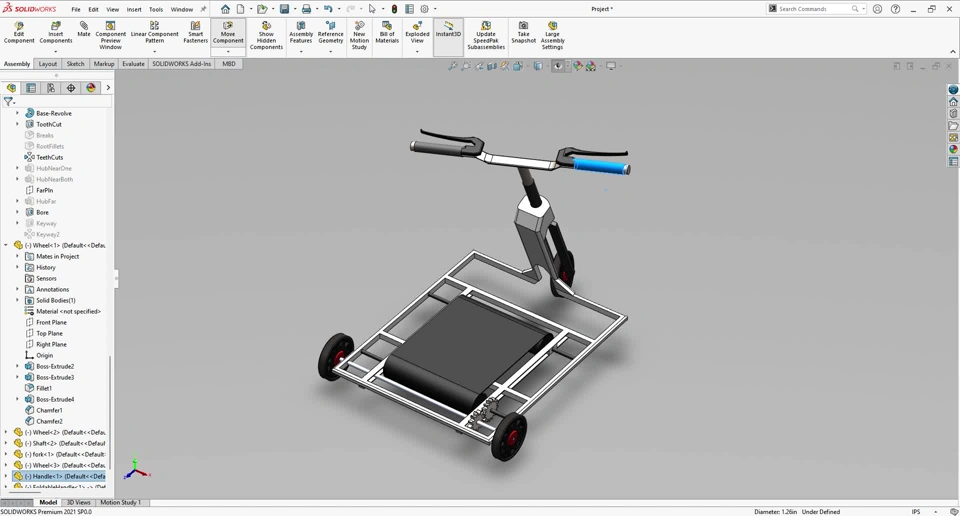The image size is (960, 516).
Task: Click the Edit Component tool
Action: tap(19, 33)
